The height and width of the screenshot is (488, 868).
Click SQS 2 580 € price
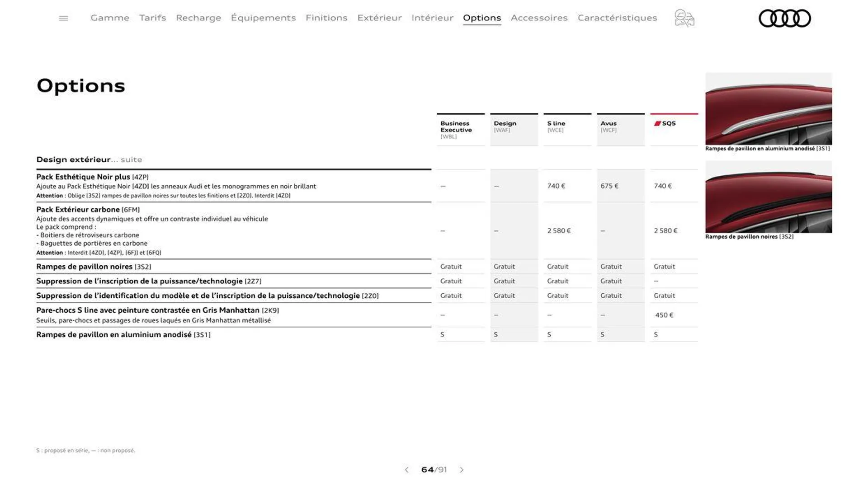665,230
